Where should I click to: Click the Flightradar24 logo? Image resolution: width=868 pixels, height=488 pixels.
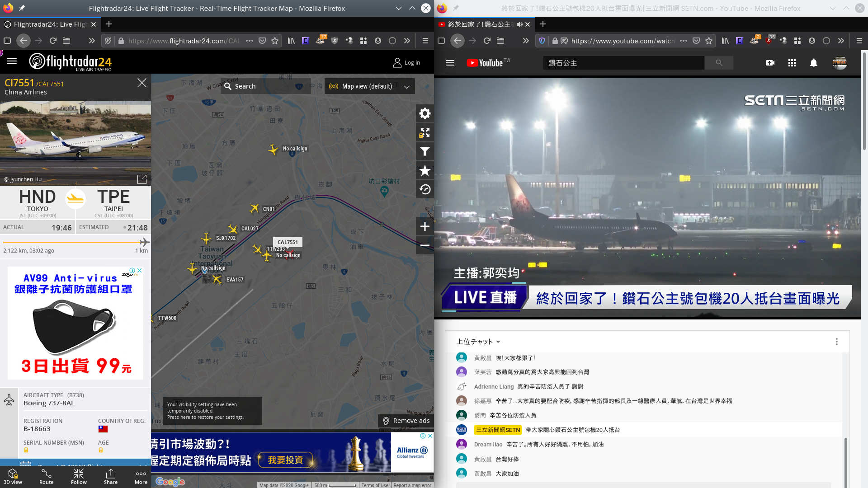tap(70, 62)
